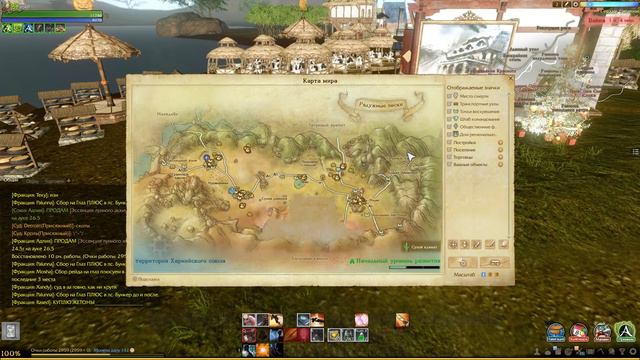This screenshot has width=640, height=360.
Task: Toggle the Штаб командования checkbox
Action: coord(449,119)
